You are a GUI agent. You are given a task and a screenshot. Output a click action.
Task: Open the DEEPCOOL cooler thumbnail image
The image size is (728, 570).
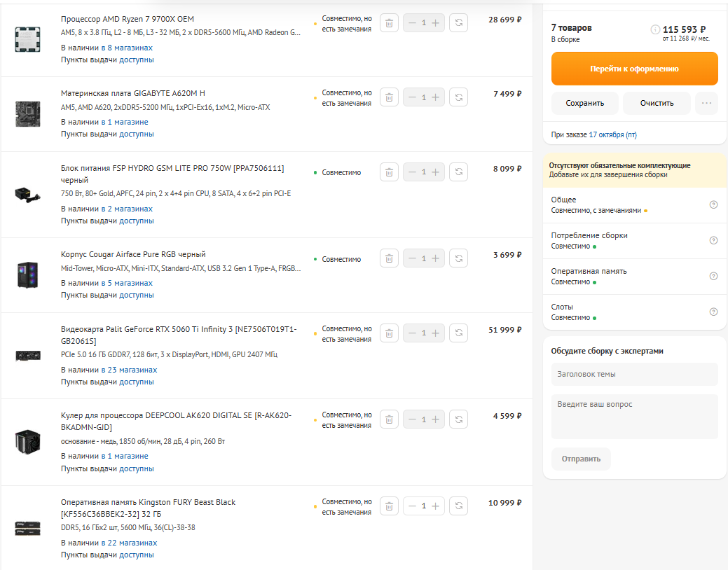(27, 442)
